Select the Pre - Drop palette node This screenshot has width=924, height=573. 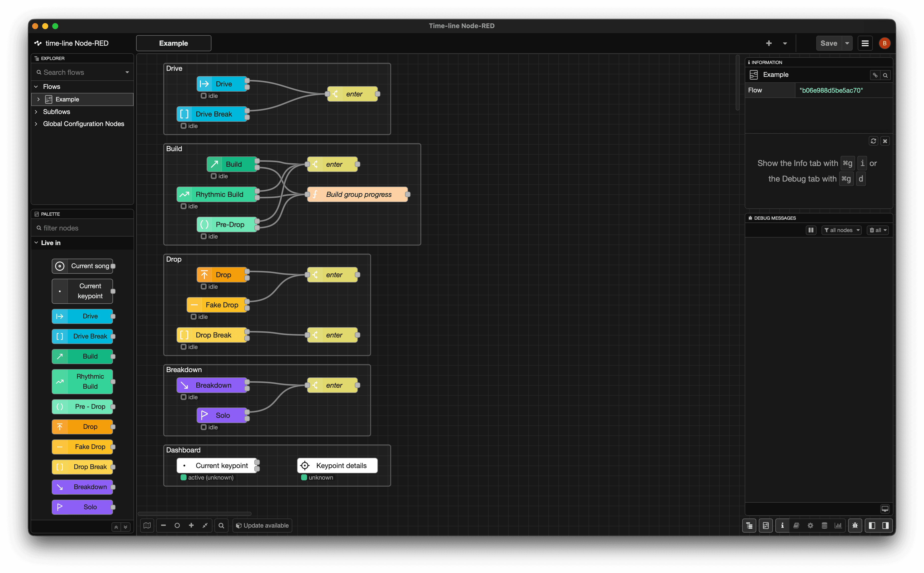(82, 407)
